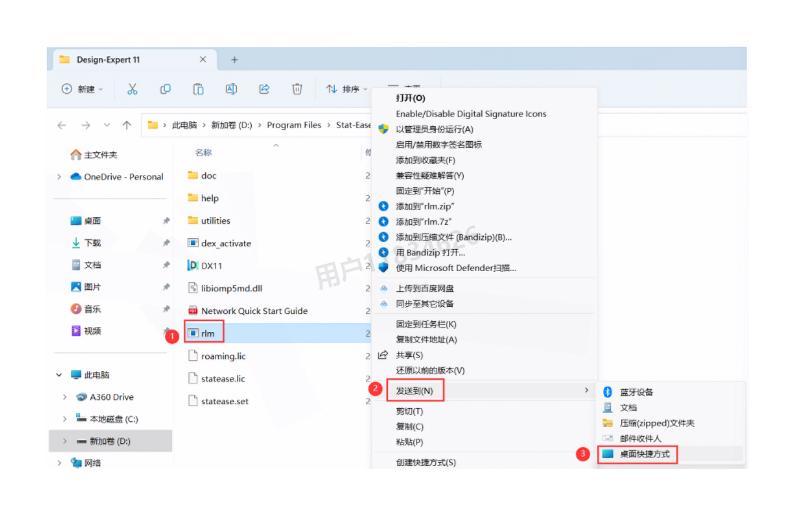The image size is (794, 510).
Task: Expand the 本地磁盘 (C:) node
Action: coord(65,419)
